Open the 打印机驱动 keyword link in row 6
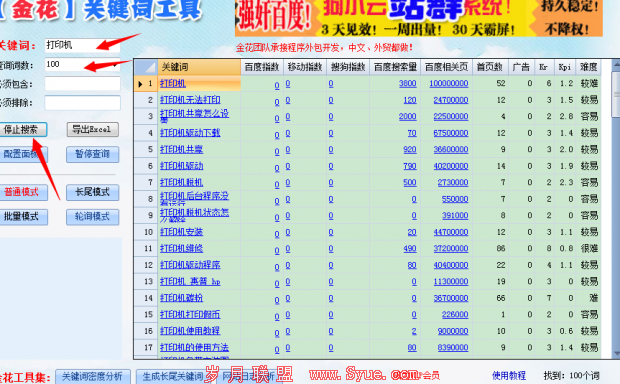This screenshot has height=384, width=620. coord(181,166)
